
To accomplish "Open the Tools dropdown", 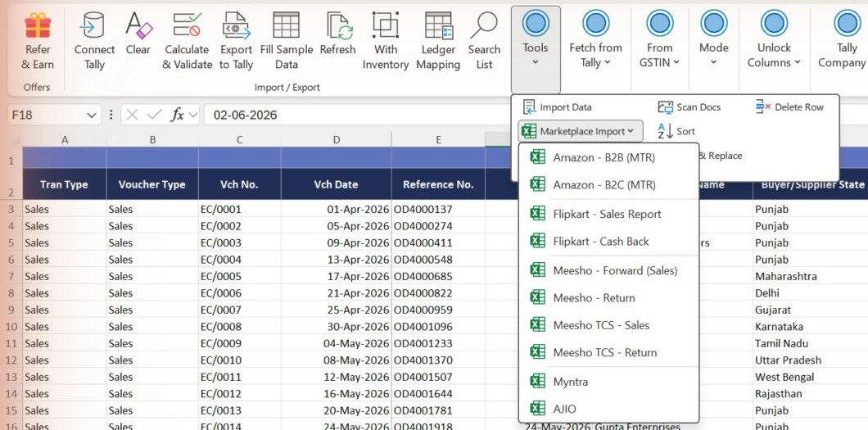I will pos(536,50).
